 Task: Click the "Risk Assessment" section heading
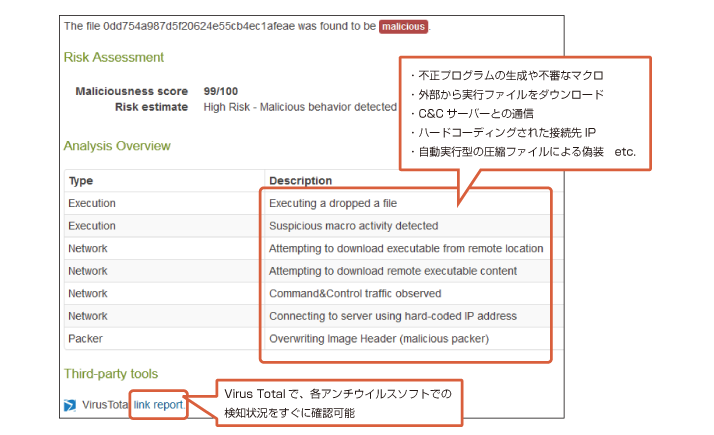point(113,58)
